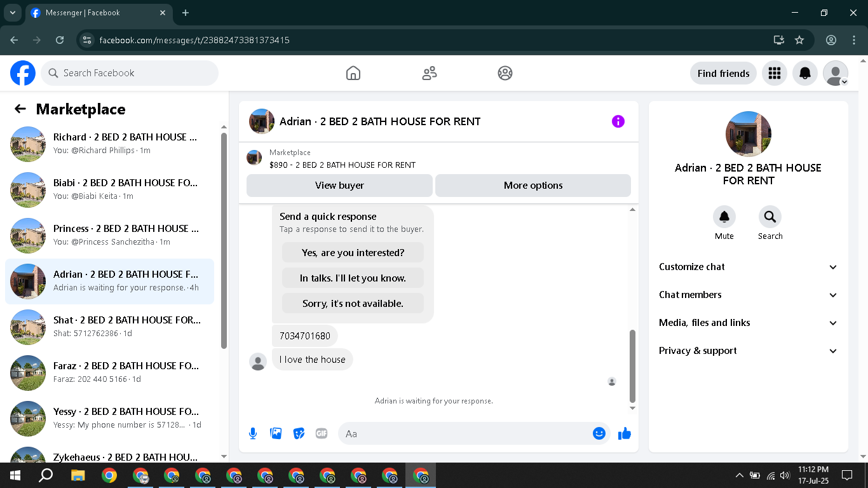Open Adrian's listing thumbnail in chat header
868x488 pixels.
tap(262, 121)
